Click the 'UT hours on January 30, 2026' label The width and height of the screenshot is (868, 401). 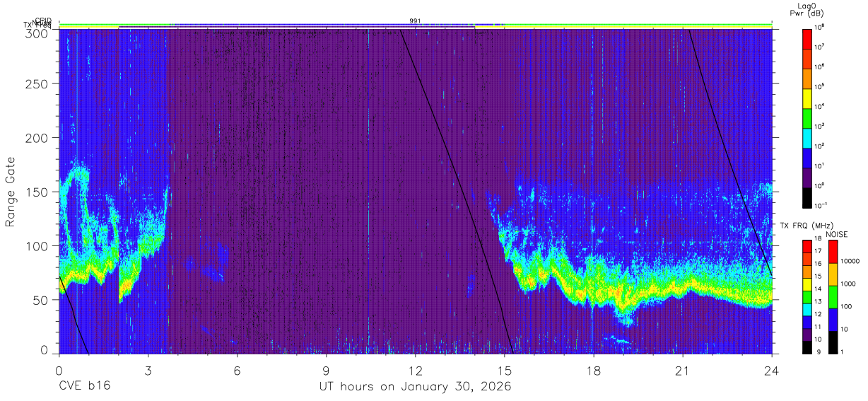pos(416,387)
